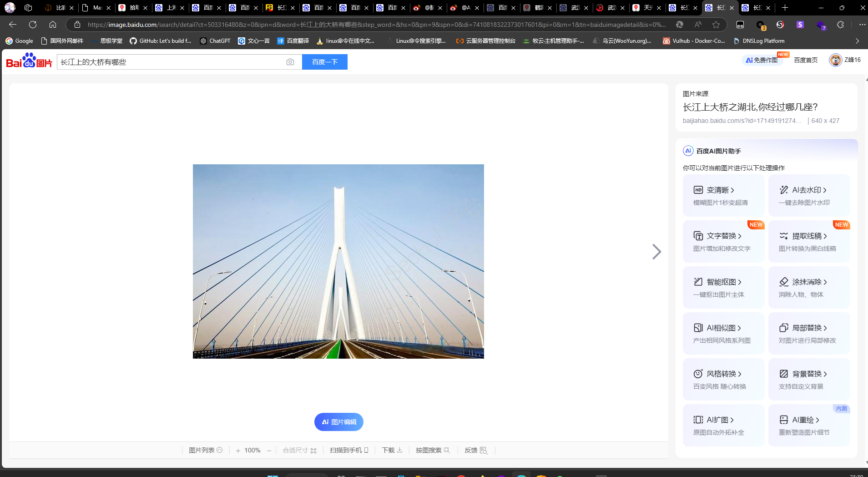The height and width of the screenshot is (477, 868).
Task: Open the tab actions workspace icon
Action: pos(28,8)
